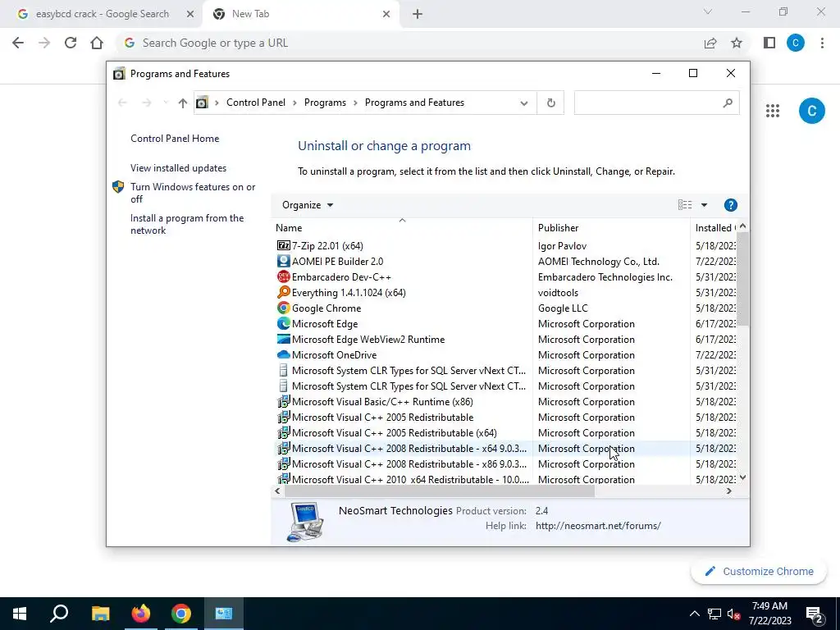
Task: Close the easybcd crack search tab
Action: [x=190, y=15]
